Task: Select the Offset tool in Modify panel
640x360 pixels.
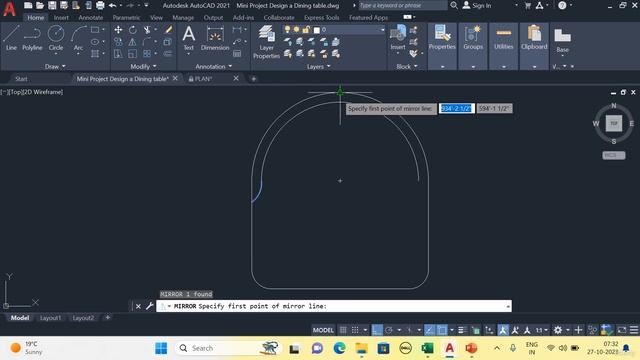Action: (168, 53)
